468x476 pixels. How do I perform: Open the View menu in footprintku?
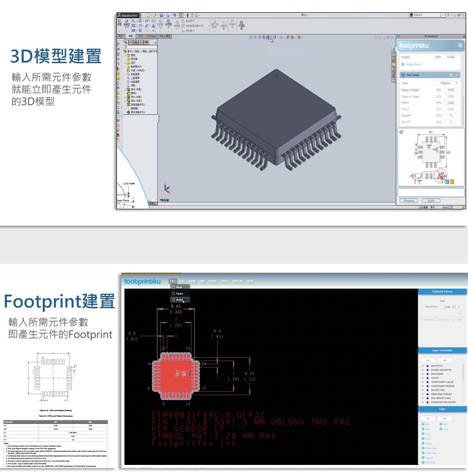tap(192, 281)
